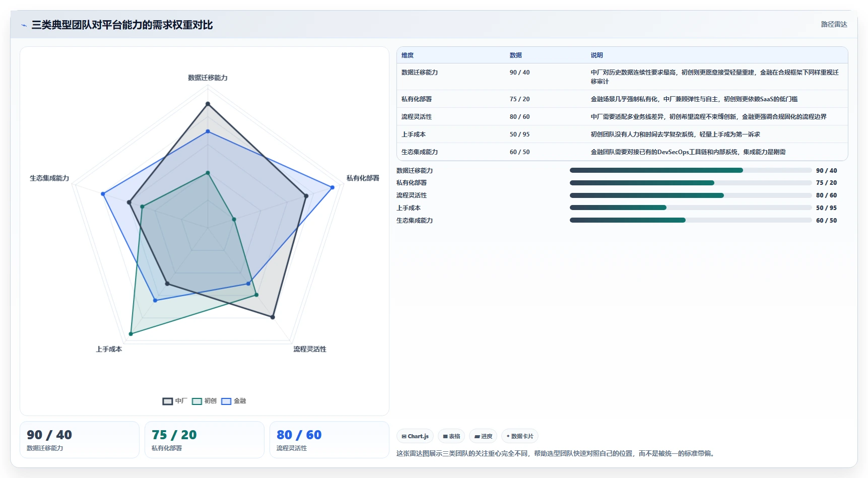
Task: Click the 金融 data point on 生态集成能力 axis
Action: [103, 194]
